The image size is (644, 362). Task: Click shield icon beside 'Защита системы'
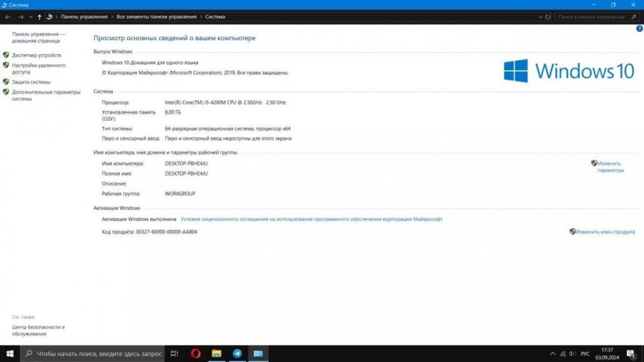click(x=6, y=82)
